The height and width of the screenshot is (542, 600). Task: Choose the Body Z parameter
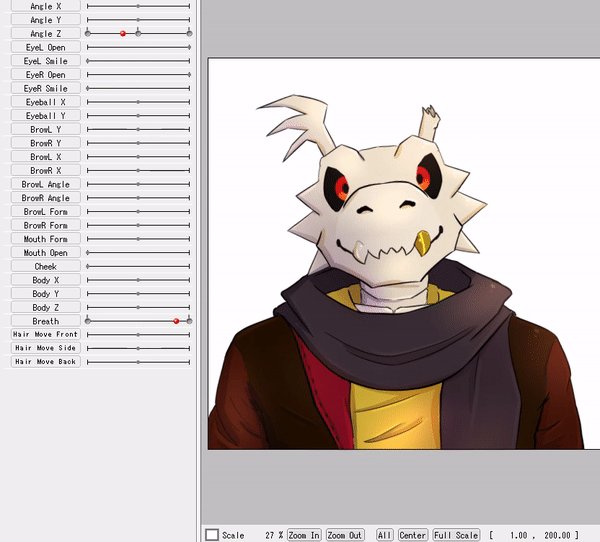click(x=46, y=307)
